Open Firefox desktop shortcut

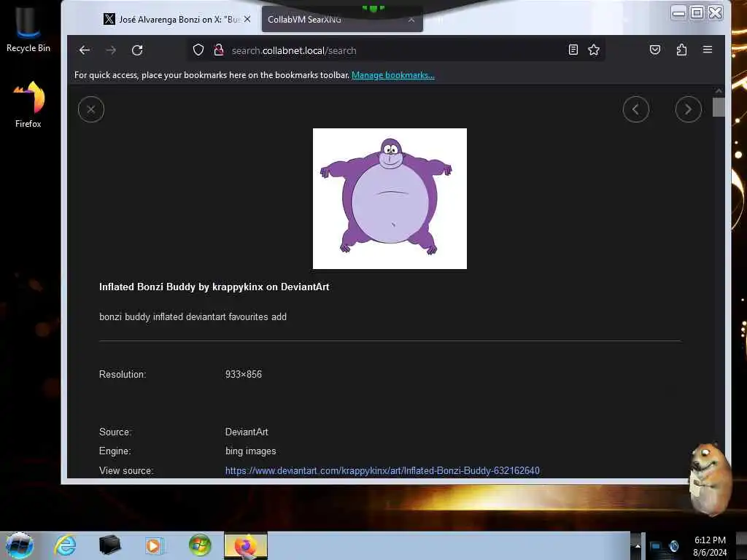[28, 104]
